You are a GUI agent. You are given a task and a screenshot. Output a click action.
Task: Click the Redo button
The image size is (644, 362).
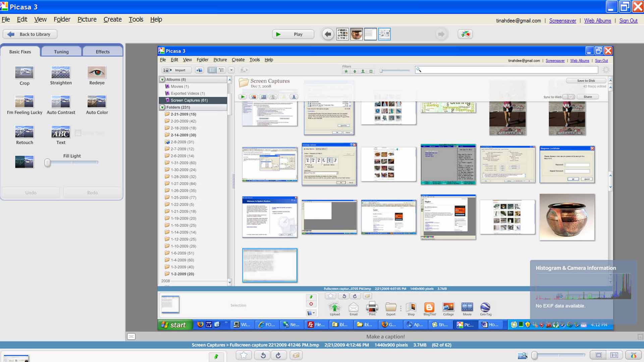[92, 193]
